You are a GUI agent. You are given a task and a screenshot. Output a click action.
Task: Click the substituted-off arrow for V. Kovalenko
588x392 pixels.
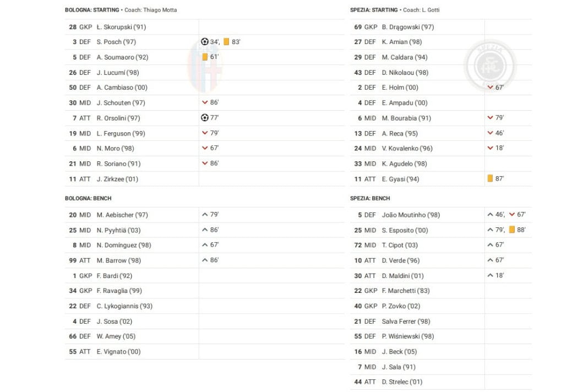(490, 148)
